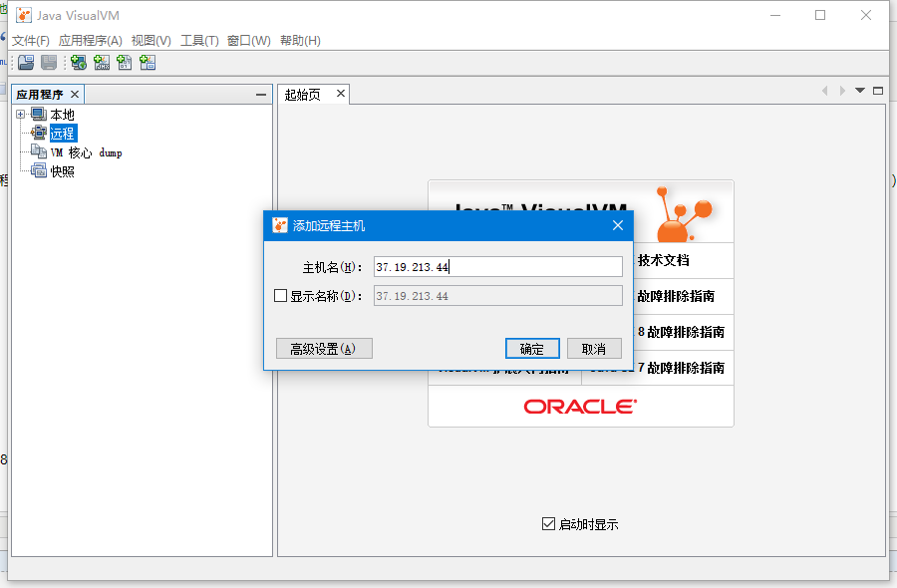Click the greyed Save snapshot toolbar icon
The width and height of the screenshot is (897, 588).
(x=49, y=63)
